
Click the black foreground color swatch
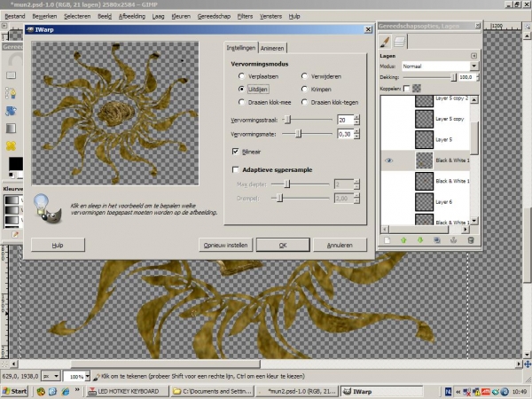click(16, 164)
